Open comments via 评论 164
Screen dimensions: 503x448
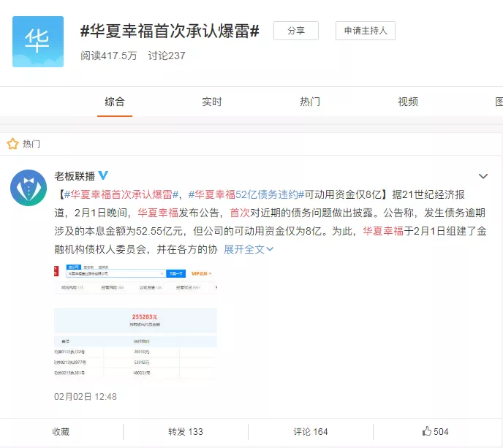(310, 432)
